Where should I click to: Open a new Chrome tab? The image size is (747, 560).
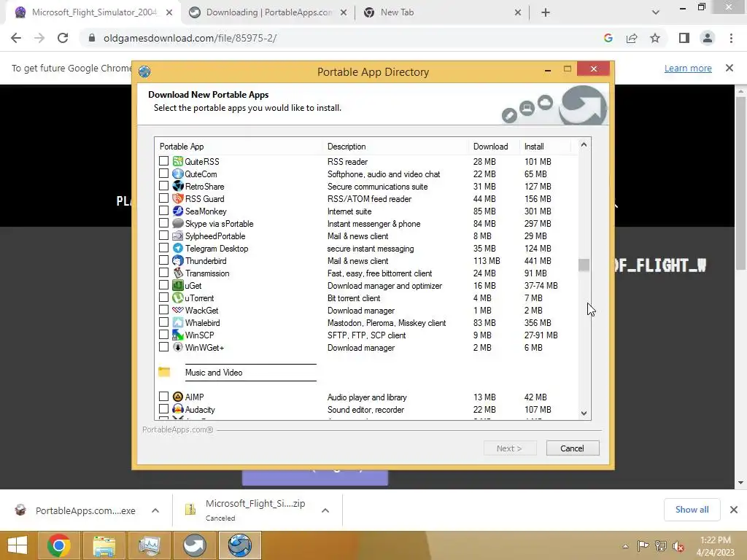[546, 12]
